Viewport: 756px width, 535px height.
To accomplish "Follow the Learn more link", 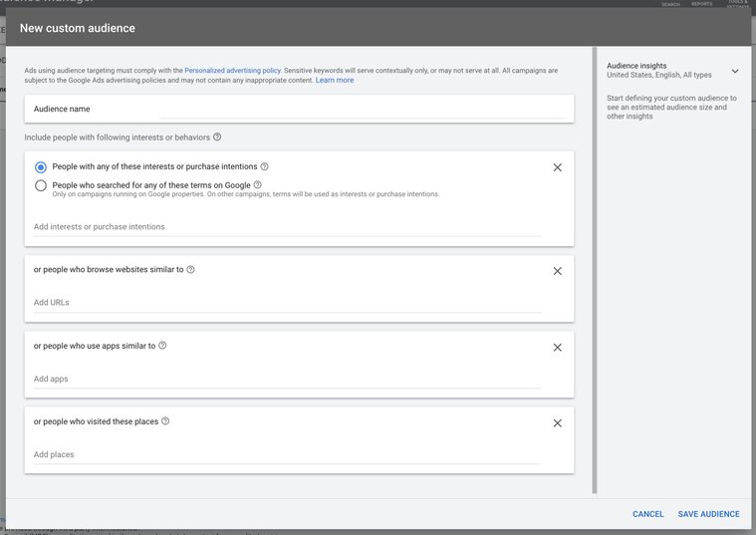I will [335, 80].
